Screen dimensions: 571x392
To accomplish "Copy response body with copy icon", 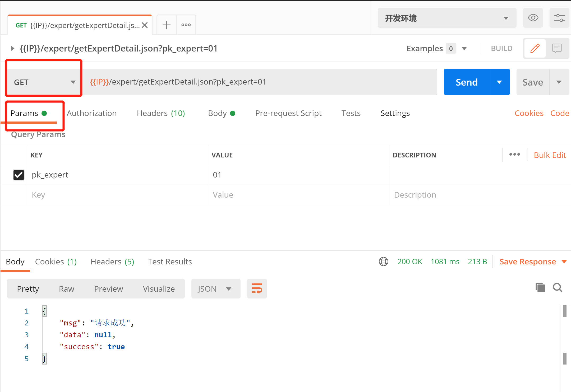I will (540, 287).
